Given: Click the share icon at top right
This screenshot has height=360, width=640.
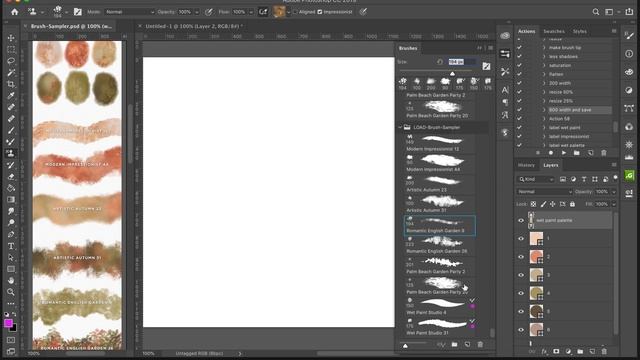Looking at the screenshot, I should tap(629, 12).
